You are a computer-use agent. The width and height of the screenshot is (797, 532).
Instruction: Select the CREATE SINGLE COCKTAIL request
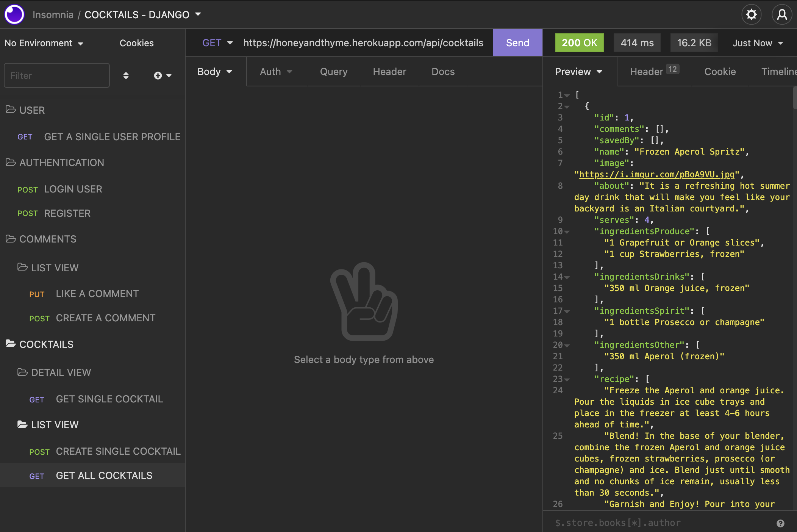pyautogui.click(x=118, y=451)
